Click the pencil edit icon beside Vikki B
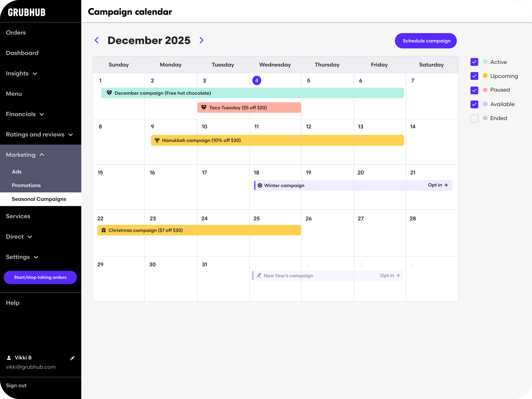The image size is (532, 399). (x=72, y=358)
